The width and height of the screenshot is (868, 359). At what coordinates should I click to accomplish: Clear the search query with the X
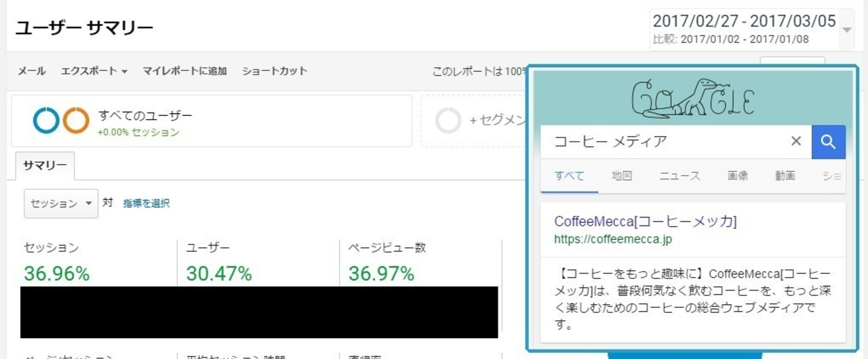pos(796,142)
